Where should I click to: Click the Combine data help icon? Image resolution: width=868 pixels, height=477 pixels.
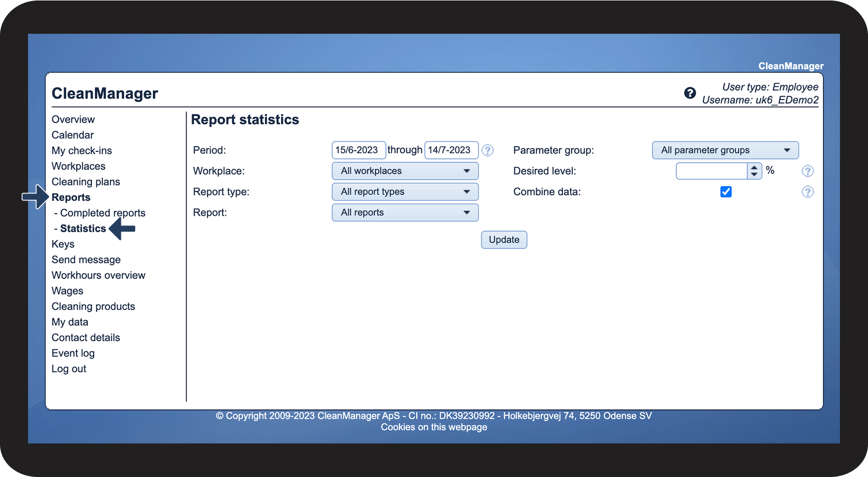pos(808,192)
